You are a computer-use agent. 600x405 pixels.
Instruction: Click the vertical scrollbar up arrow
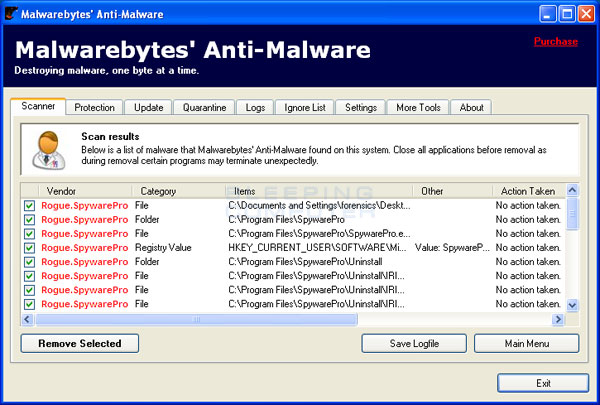coord(572,190)
